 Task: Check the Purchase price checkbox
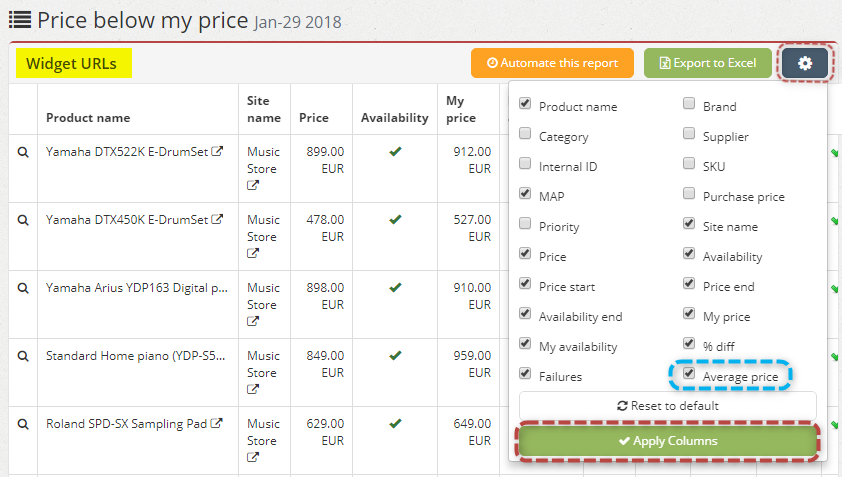tap(689, 193)
